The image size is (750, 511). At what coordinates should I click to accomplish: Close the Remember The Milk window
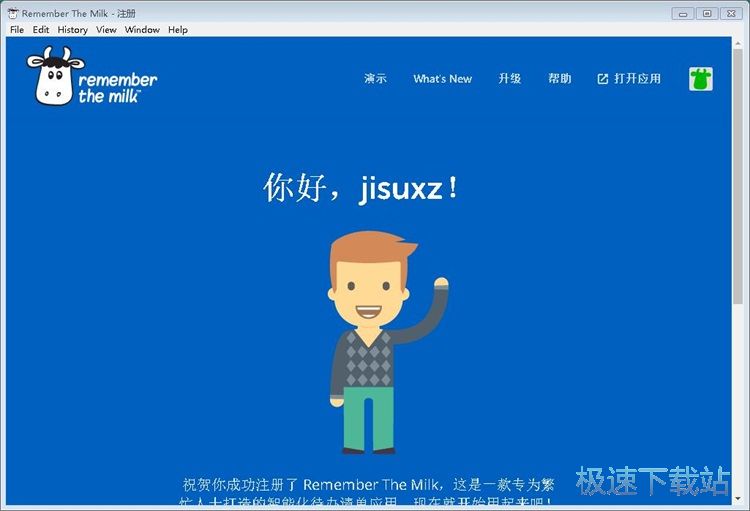point(731,14)
